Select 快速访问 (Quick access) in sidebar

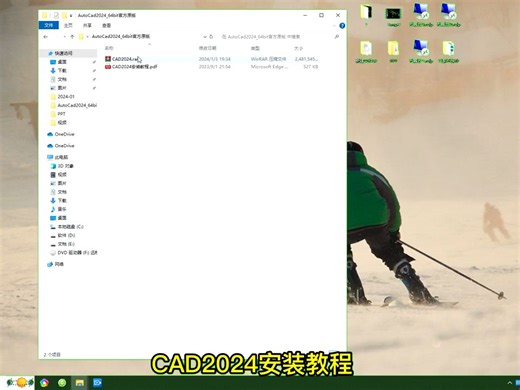click(63, 53)
